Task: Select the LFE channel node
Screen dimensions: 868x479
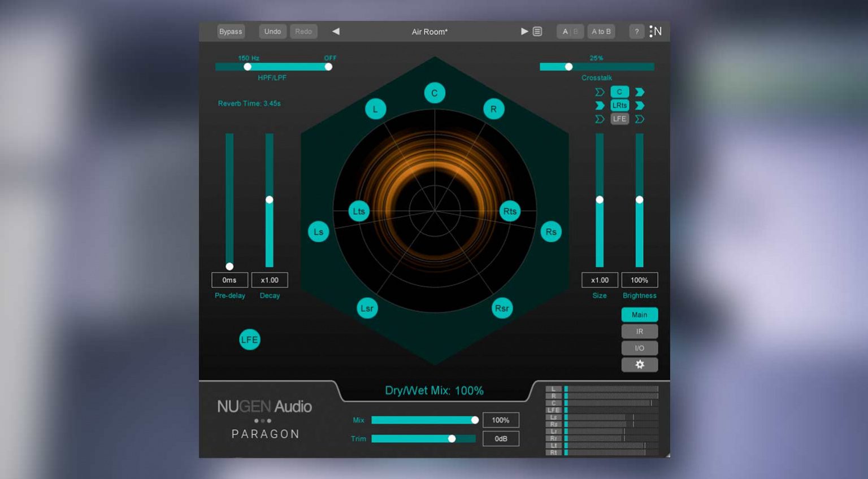Action: point(249,339)
